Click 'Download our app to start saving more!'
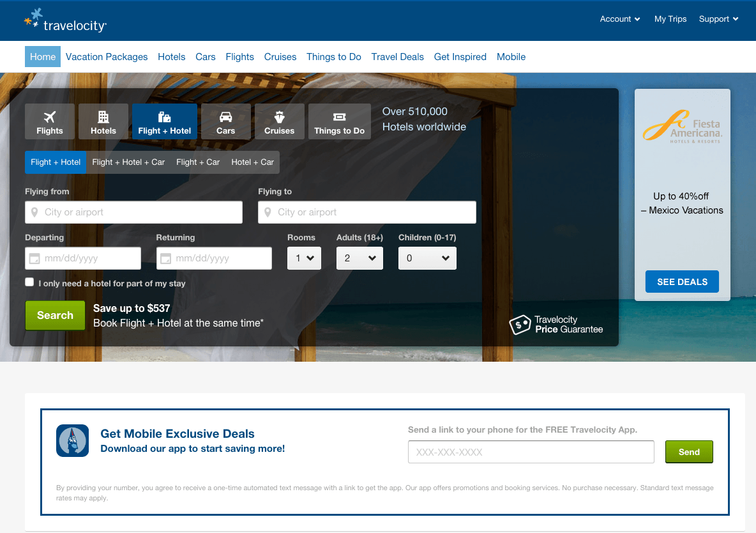This screenshot has width=756, height=533. [192, 449]
